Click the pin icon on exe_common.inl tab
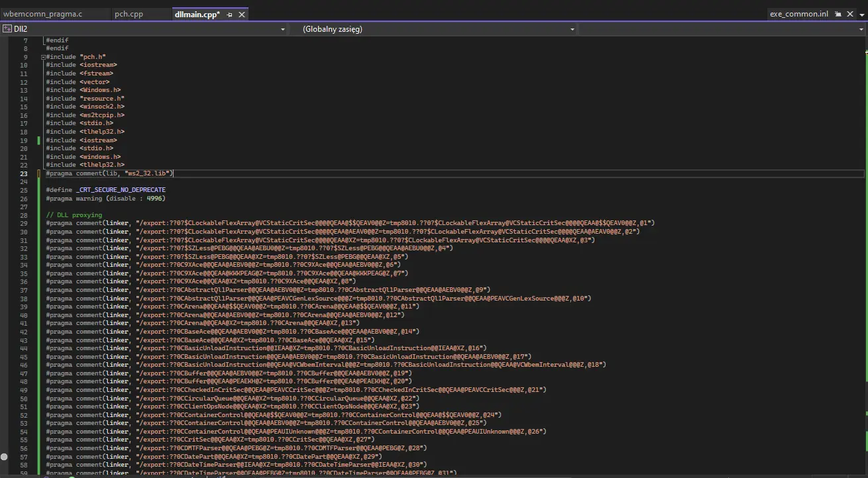Image resolution: width=868 pixels, height=478 pixels. click(838, 14)
